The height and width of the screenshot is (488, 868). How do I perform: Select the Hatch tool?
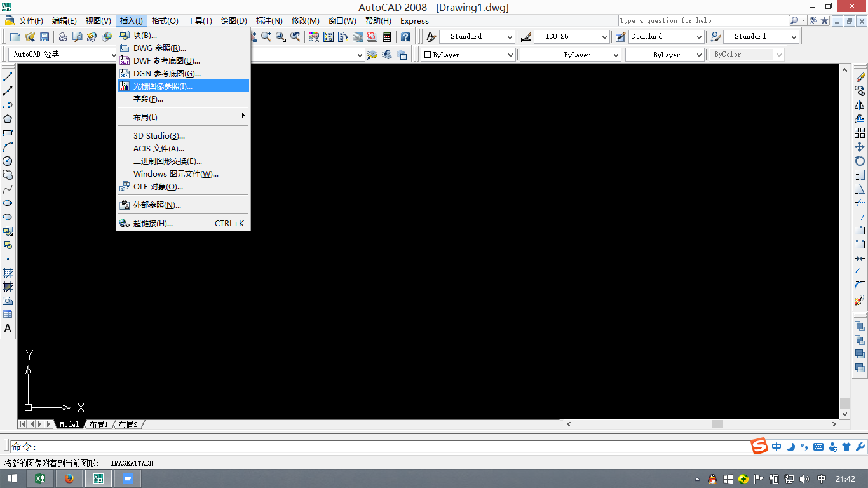coord(8,273)
